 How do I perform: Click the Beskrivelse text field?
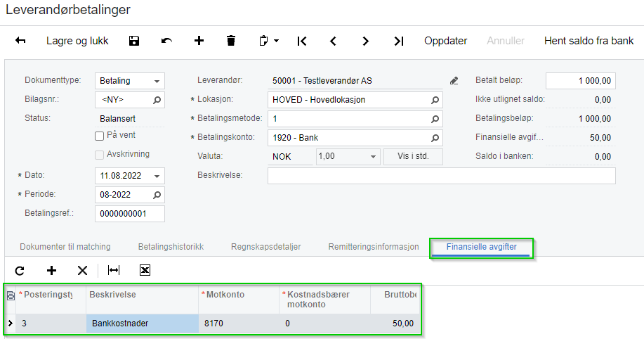[x=441, y=175]
